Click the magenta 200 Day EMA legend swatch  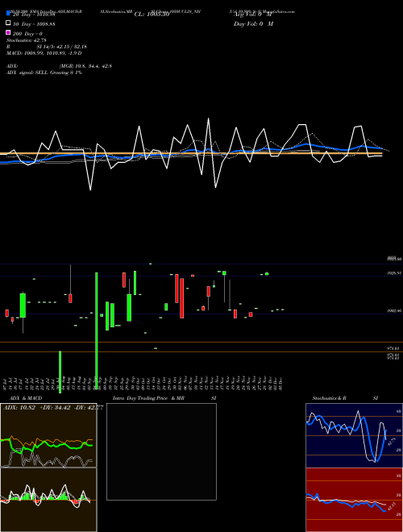click(8, 33)
